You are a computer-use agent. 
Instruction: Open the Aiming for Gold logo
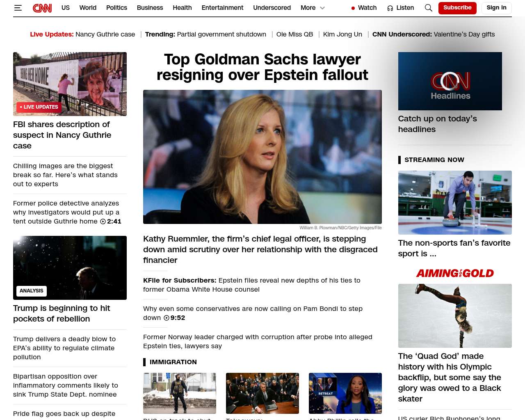click(x=454, y=273)
